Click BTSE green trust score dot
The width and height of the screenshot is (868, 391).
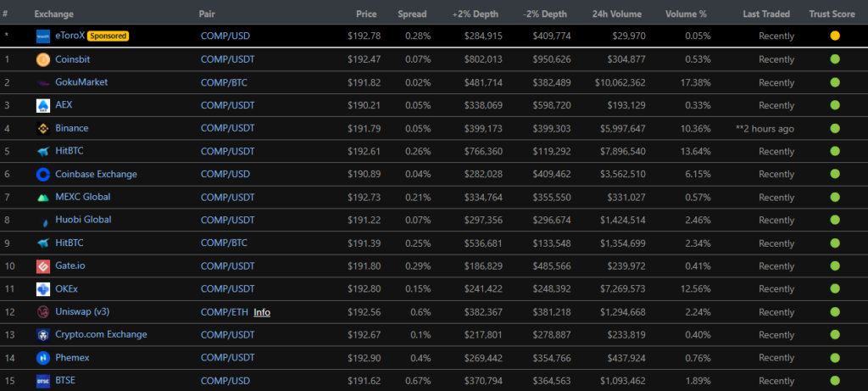click(835, 381)
